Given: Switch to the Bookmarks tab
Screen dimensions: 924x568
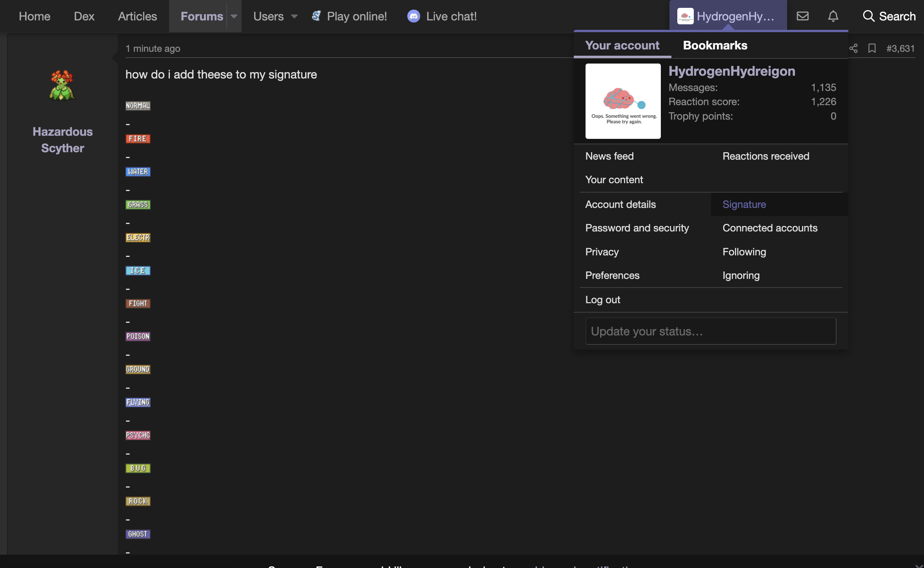Looking at the screenshot, I should coord(715,46).
